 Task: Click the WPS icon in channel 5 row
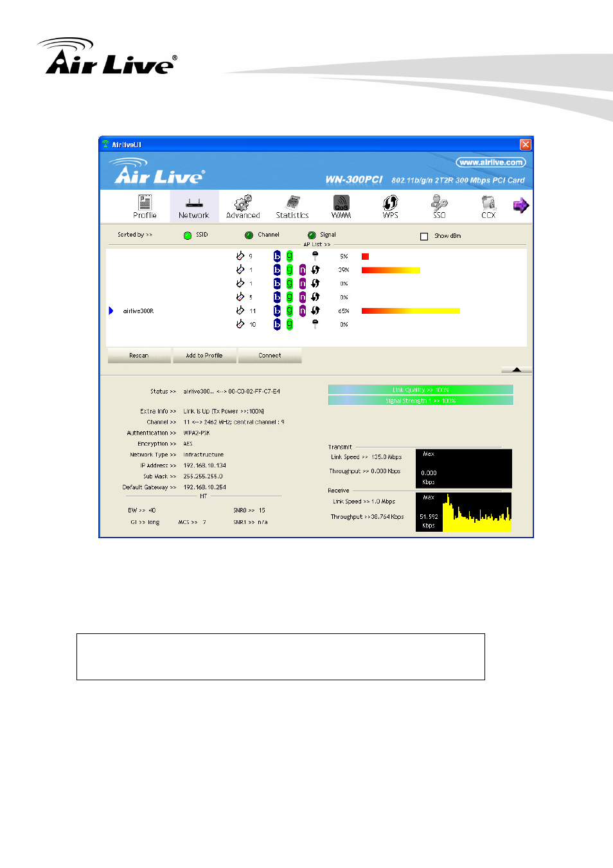coord(315,297)
